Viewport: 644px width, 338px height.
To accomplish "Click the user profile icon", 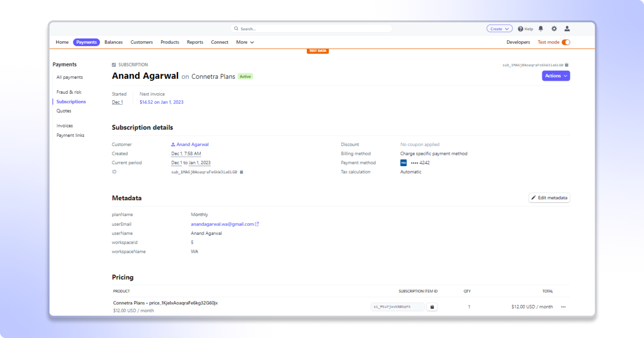I will (x=567, y=28).
